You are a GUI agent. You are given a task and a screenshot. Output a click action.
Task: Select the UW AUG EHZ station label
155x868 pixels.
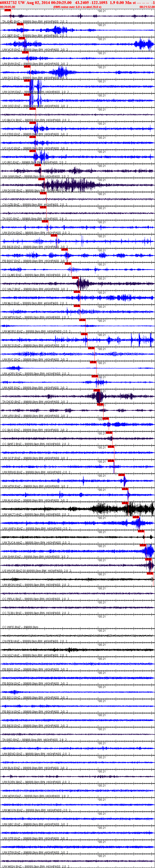35,501
